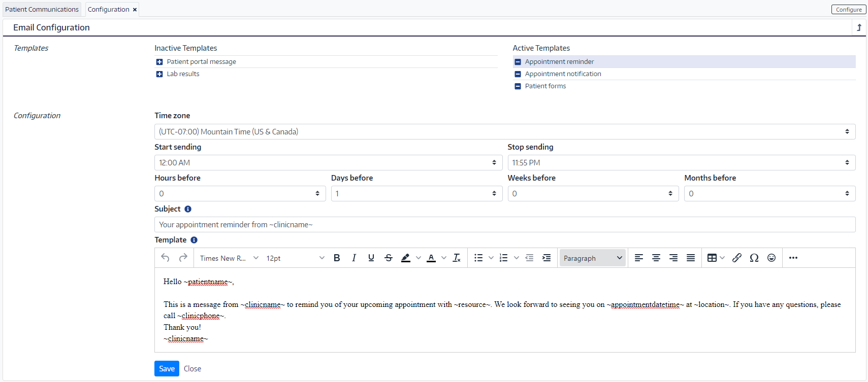Screen dimensions: 868x382
Task: Activate the Patient portal message template
Action: tap(159, 62)
